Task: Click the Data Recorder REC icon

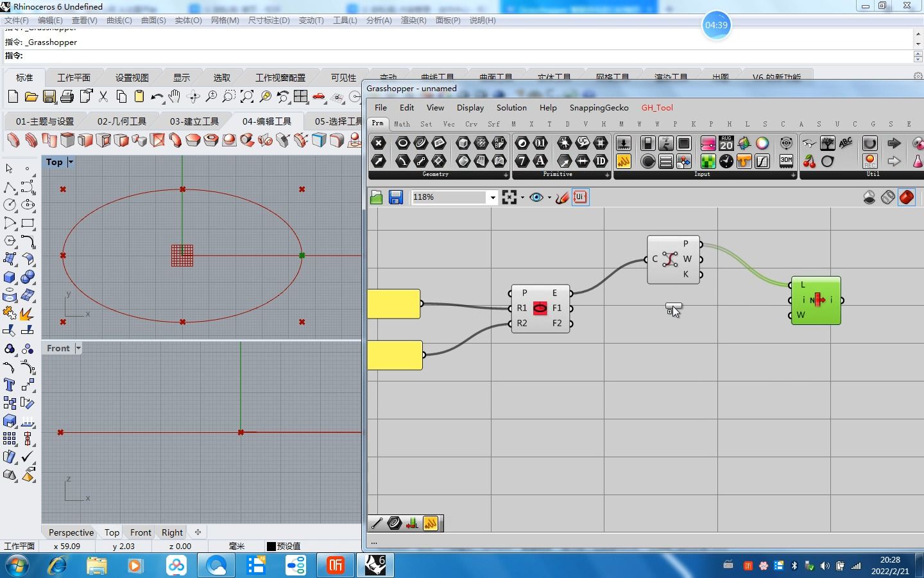Action: pos(870,161)
